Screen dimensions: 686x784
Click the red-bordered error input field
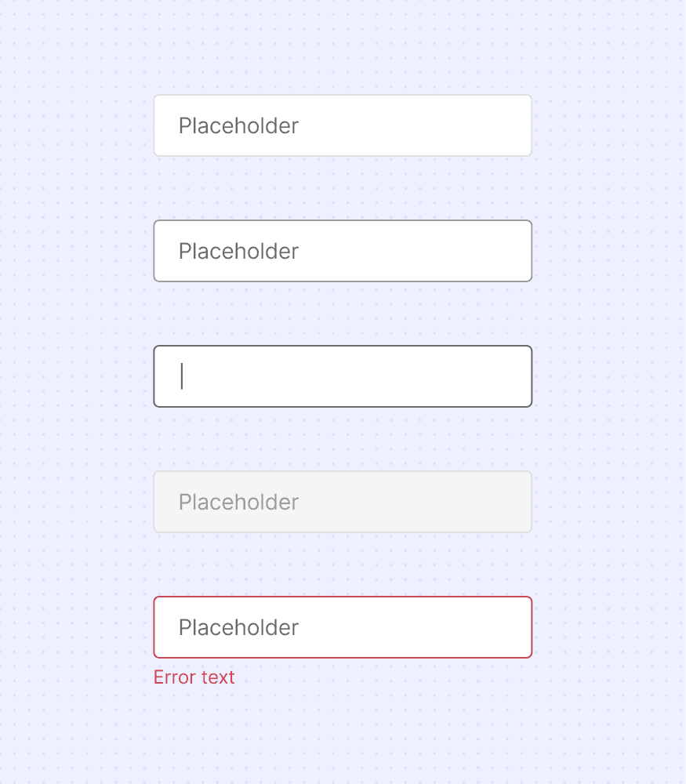pos(343,627)
